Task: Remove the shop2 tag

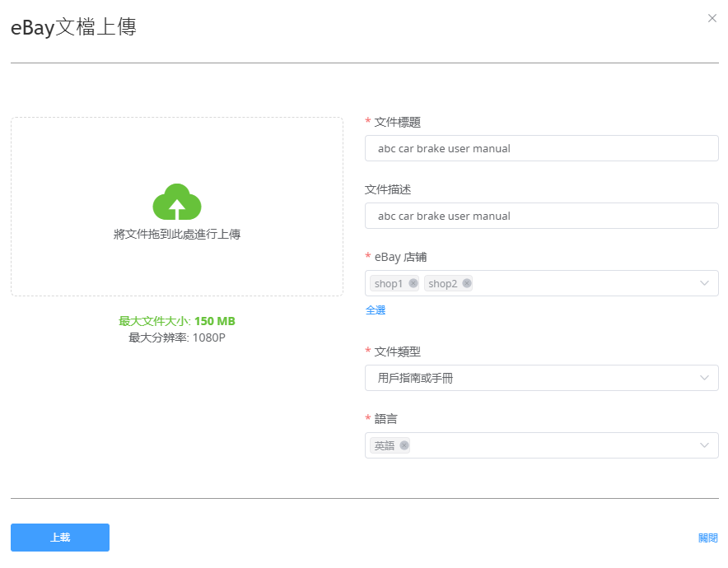Action: tap(467, 283)
